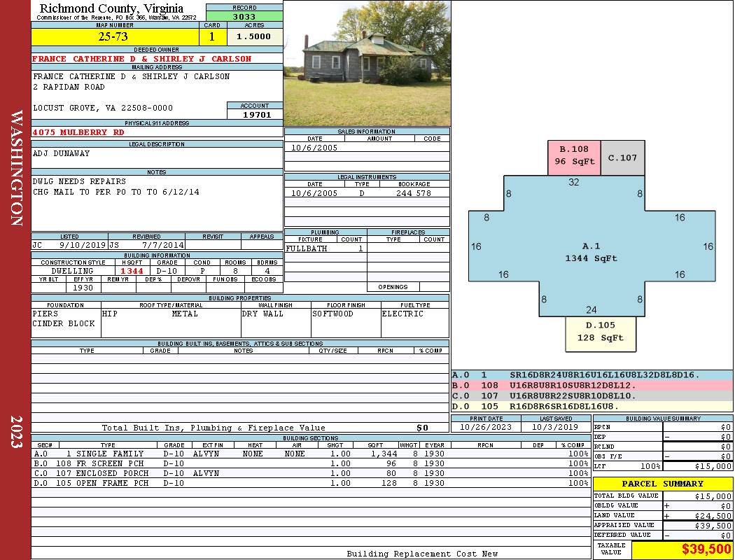The image size is (735, 560).
Task: Click the yellow map number 25-73
Action: (113, 36)
